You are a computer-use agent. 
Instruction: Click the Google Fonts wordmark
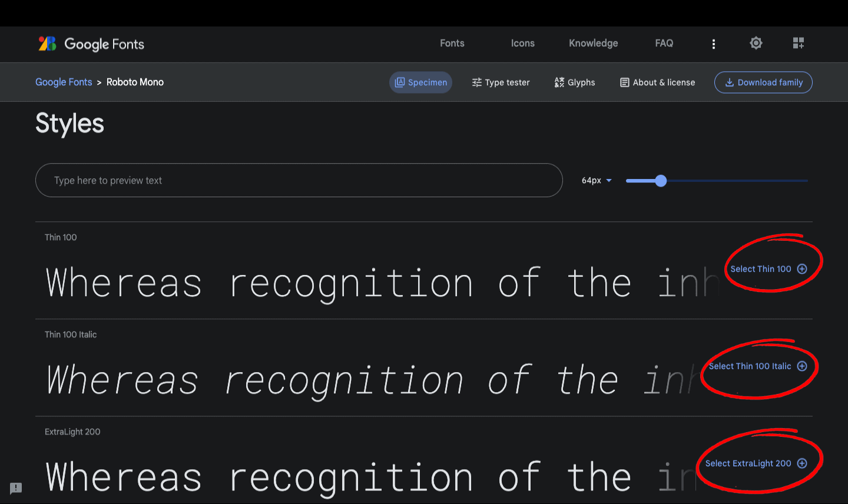click(104, 44)
